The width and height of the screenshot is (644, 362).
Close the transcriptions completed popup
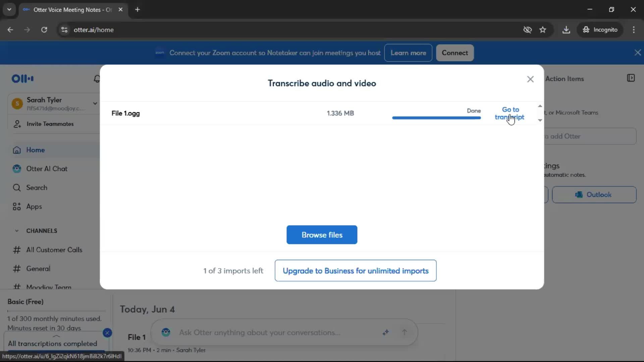coord(107,333)
